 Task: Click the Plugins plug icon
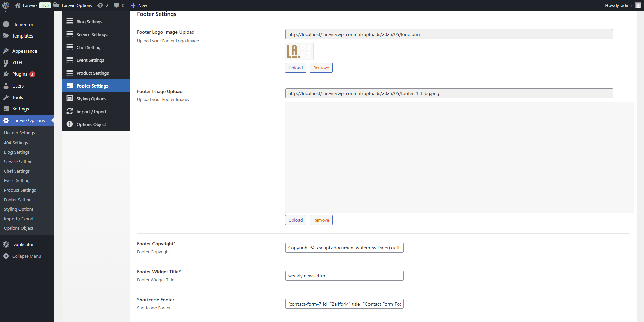click(6, 74)
